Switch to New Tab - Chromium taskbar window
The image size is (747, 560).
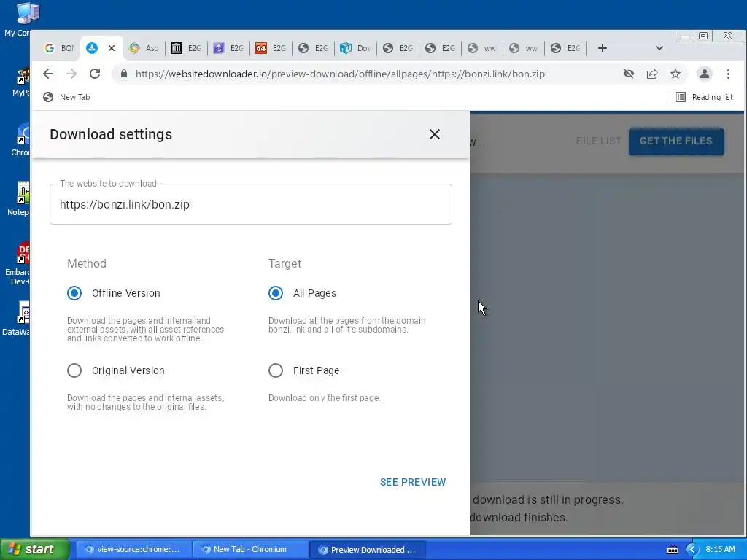click(250, 550)
